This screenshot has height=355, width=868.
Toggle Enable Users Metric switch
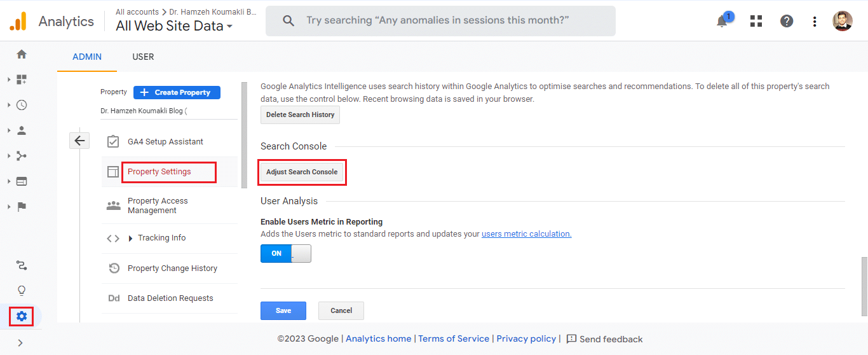pyautogui.click(x=286, y=253)
